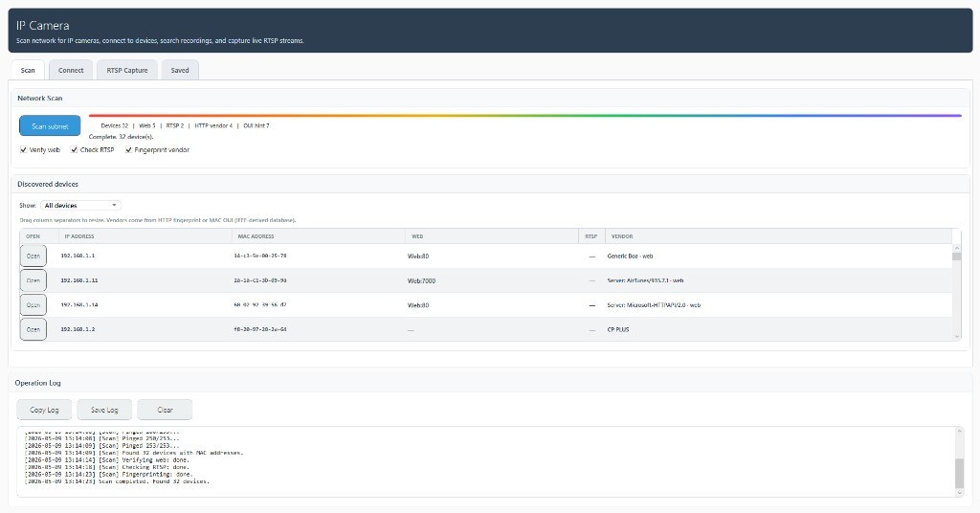The width and height of the screenshot is (980, 513).
Task: Click the VENDOR column header
Action: click(x=622, y=236)
